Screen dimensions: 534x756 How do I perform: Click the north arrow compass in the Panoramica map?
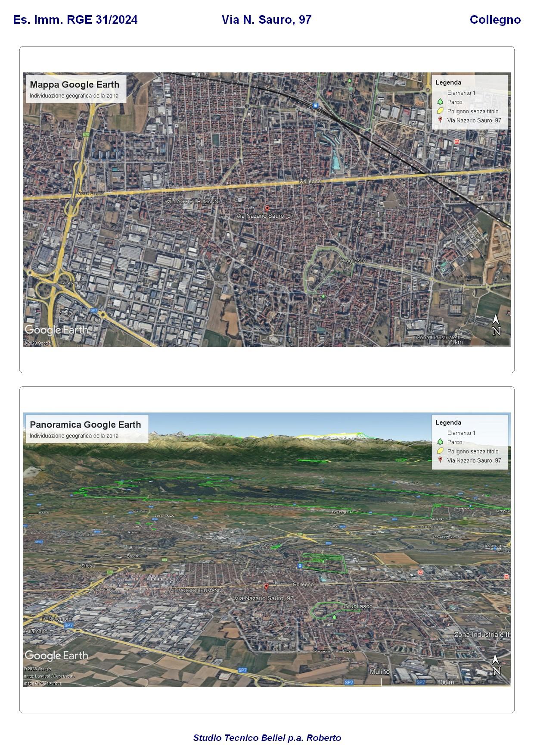(x=496, y=665)
